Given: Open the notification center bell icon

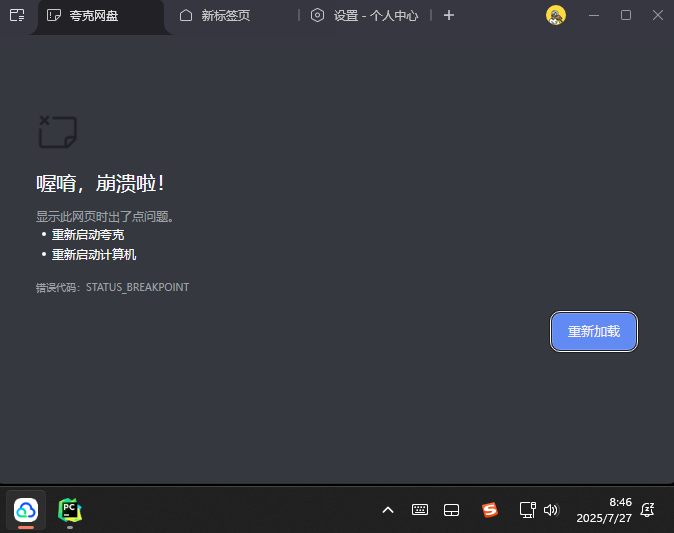Looking at the screenshot, I should pyautogui.click(x=647, y=510).
